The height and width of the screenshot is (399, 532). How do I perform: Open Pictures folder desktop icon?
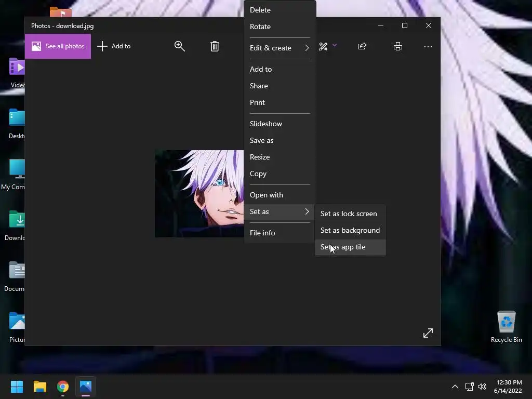click(17, 327)
